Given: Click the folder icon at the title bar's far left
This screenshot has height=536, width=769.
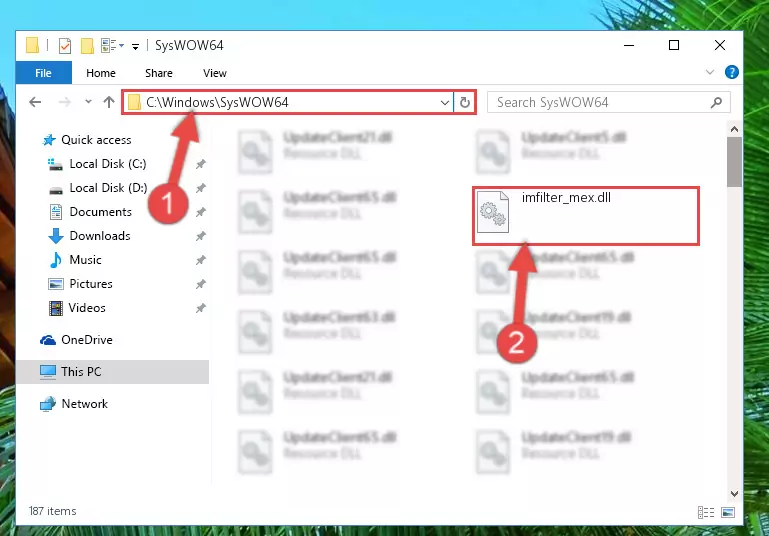Looking at the screenshot, I should coord(32,45).
